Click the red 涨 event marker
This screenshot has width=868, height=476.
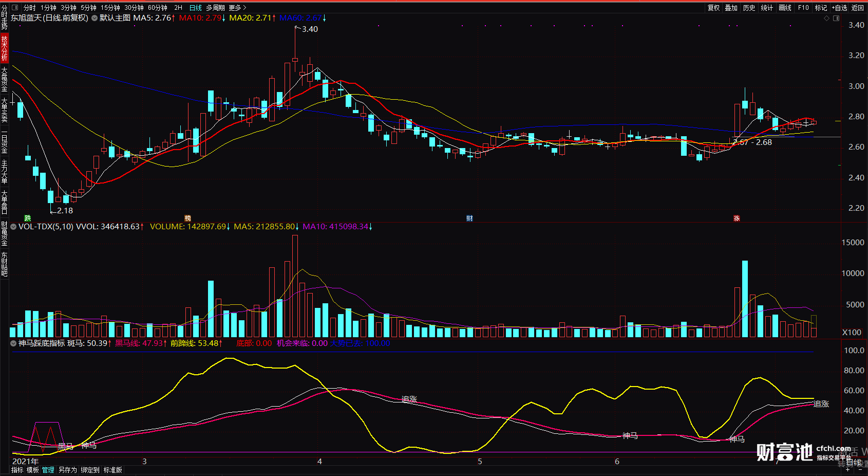737,218
